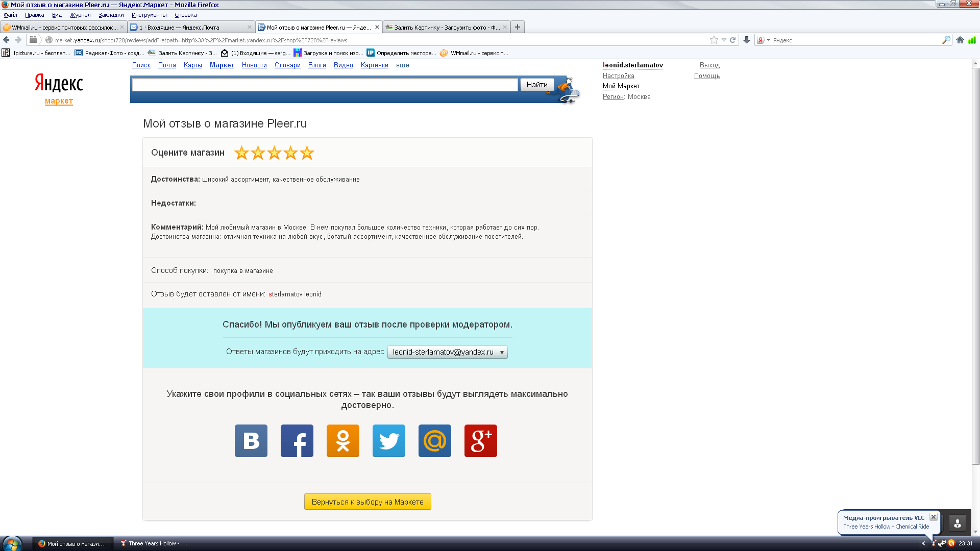
Task: Click the Windows Start button
Action: [x=11, y=543]
